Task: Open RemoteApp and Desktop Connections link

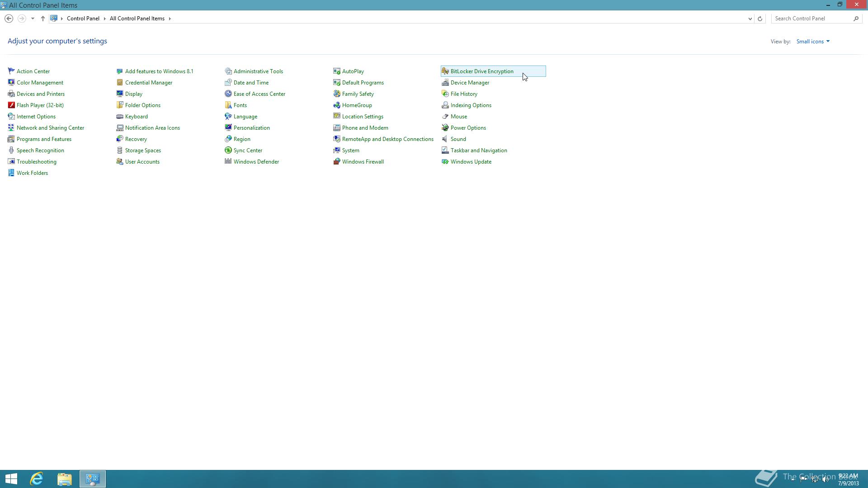Action: (388, 139)
